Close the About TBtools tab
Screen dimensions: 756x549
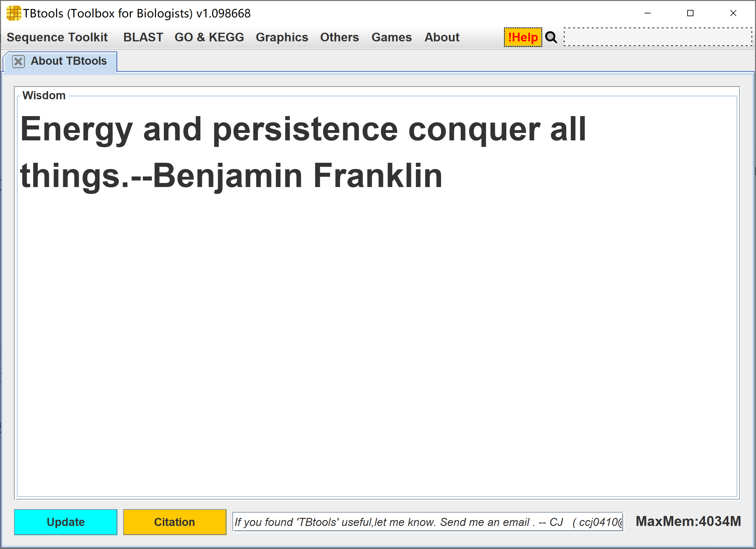pyautogui.click(x=18, y=62)
